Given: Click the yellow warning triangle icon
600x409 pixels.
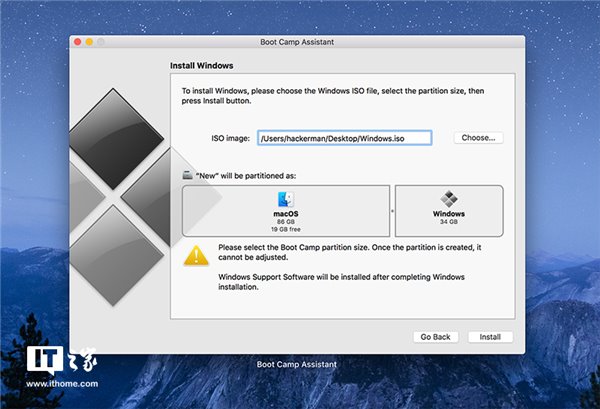Looking at the screenshot, I should (196, 256).
